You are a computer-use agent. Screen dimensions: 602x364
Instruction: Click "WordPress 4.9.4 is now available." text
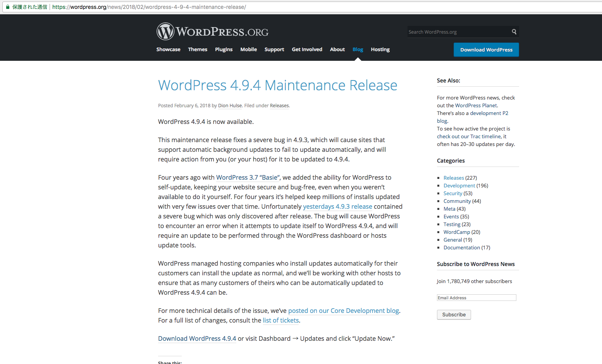(206, 122)
